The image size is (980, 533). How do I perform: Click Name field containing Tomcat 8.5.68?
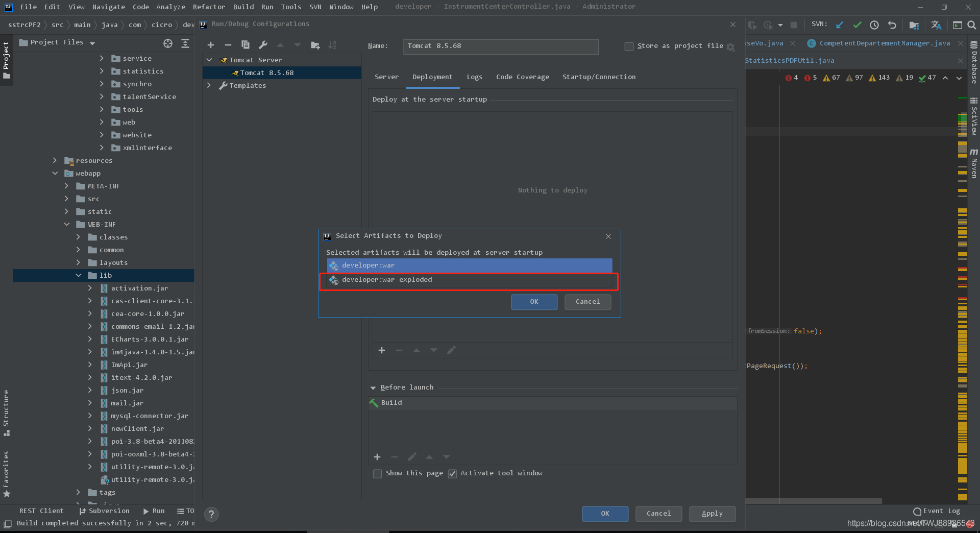[501, 46]
